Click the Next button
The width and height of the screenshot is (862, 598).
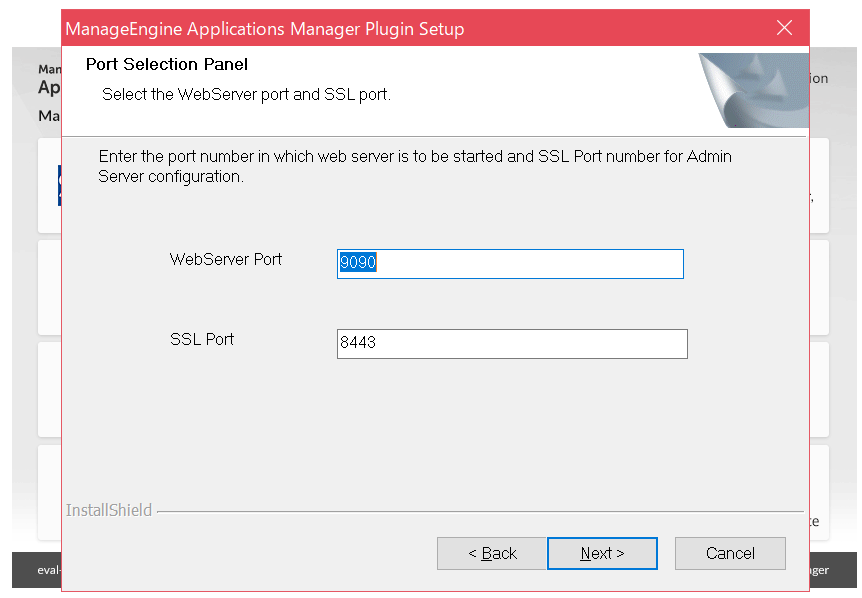click(602, 553)
